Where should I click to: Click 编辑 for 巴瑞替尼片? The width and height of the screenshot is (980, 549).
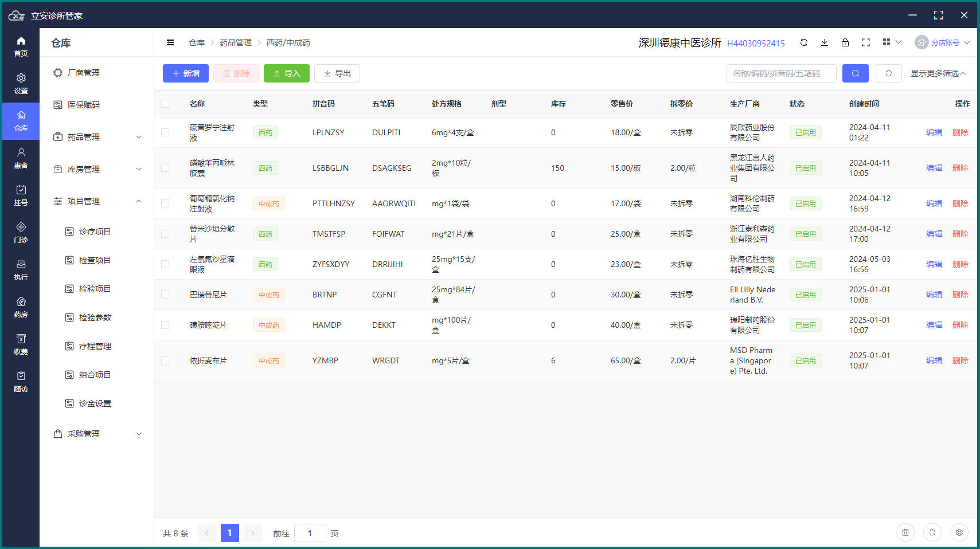(x=934, y=295)
